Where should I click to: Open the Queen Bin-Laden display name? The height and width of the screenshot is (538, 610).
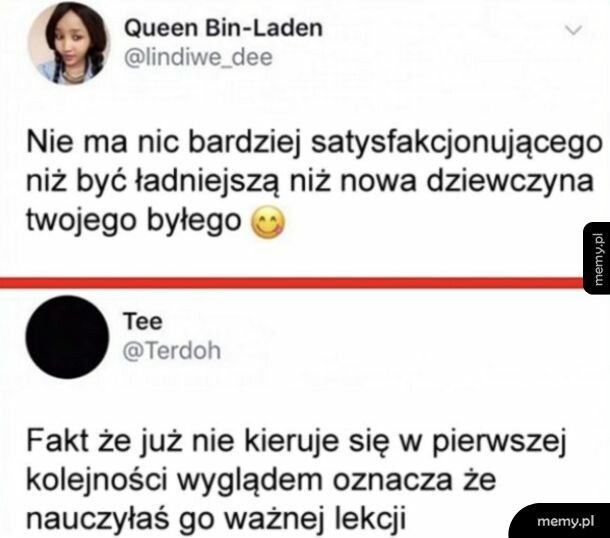point(223,28)
